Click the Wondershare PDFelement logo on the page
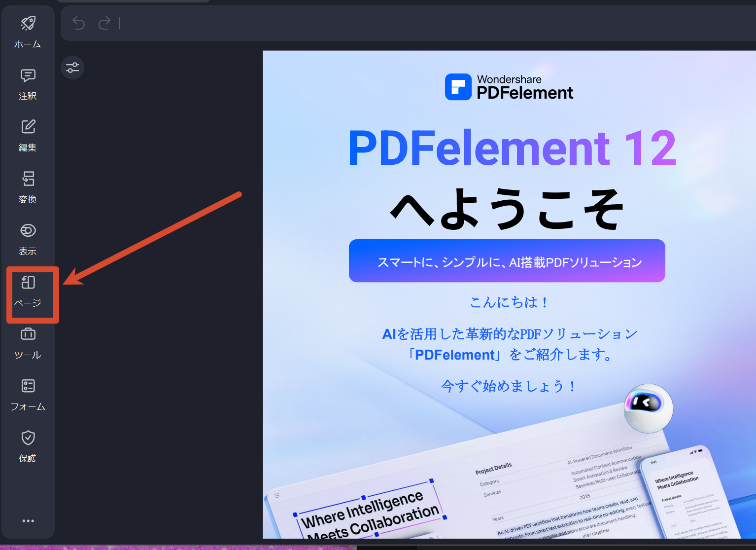Screen dimensions: 756x550 coord(509,87)
